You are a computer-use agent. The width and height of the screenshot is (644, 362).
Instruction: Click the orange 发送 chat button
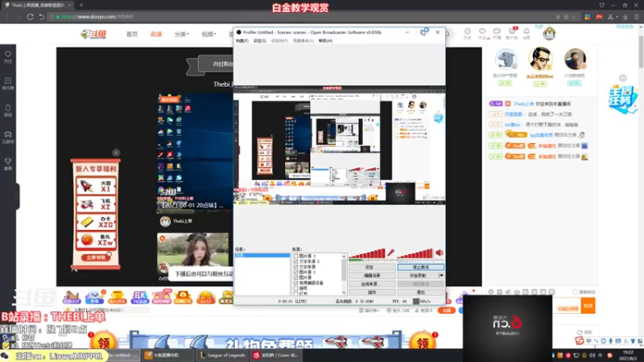coord(588,306)
